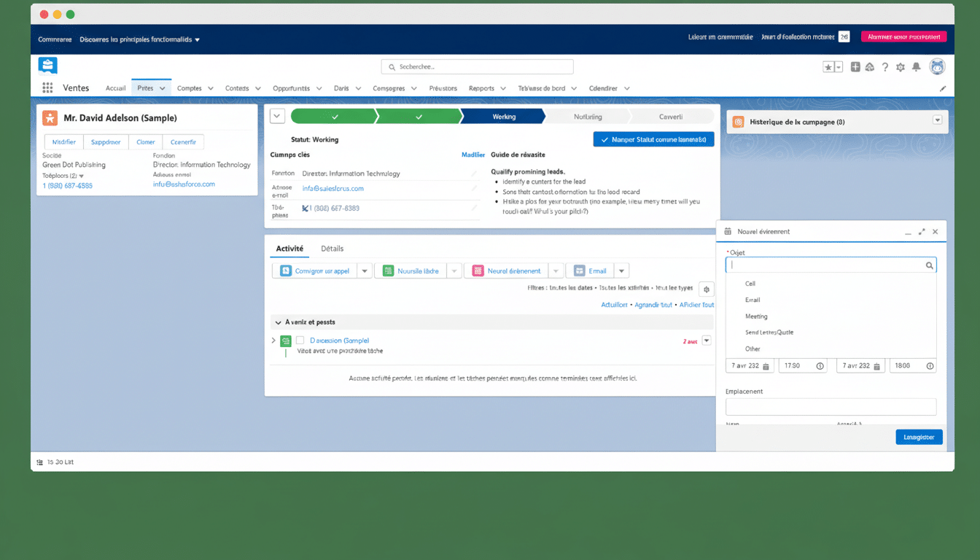This screenshot has height=560, width=980.
Task: Click the Modifier button
Action: tap(63, 141)
